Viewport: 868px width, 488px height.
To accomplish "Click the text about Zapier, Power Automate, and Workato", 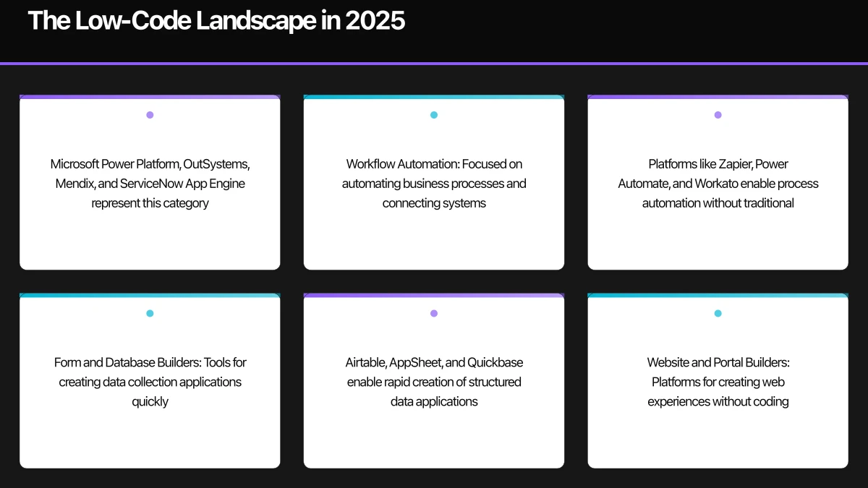I will (x=718, y=184).
